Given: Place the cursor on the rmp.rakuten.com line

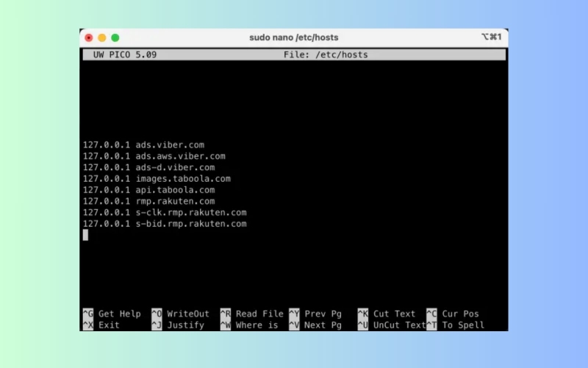Looking at the screenshot, I should [149, 201].
